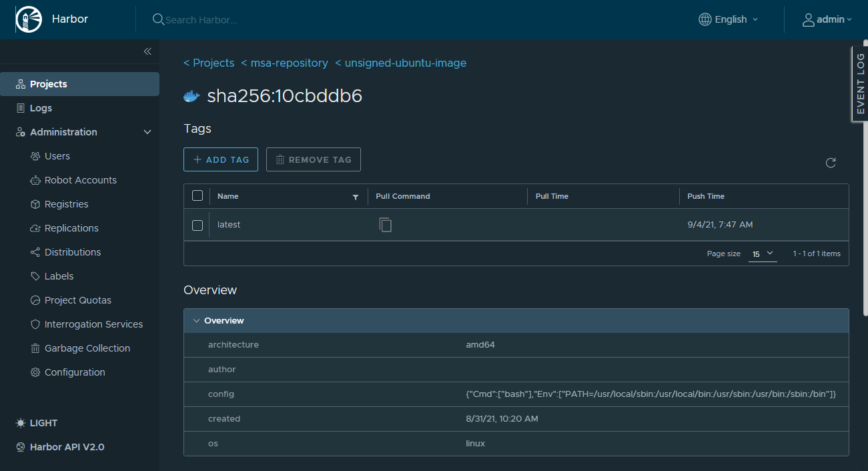Refresh the tags list
This screenshot has height=471, width=868.
[831, 163]
